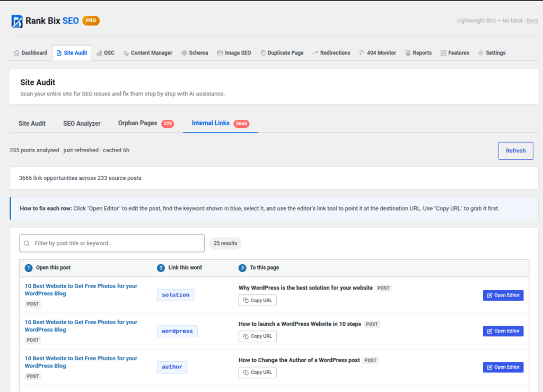Copy URL for 'Why WordPress is the best solution'

(x=258, y=300)
